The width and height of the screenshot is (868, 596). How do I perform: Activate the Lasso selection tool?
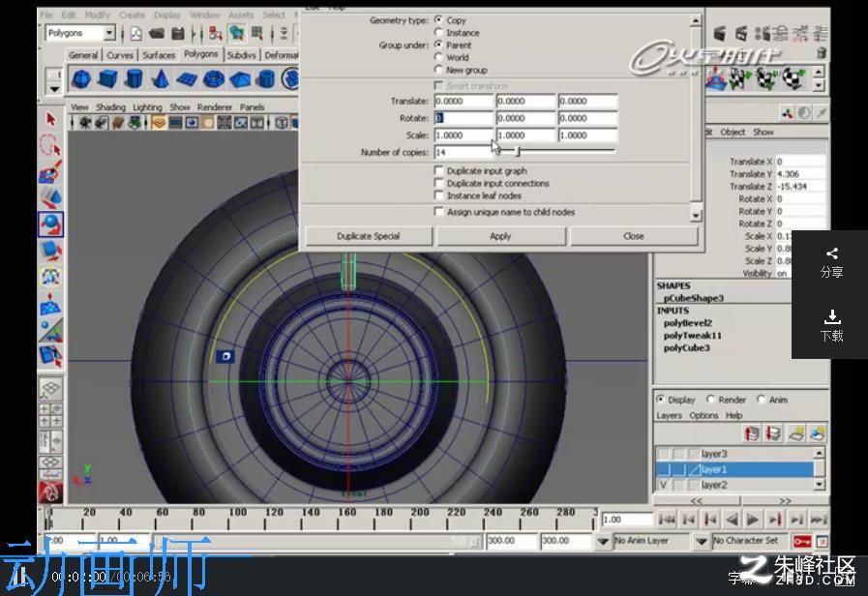(51, 145)
